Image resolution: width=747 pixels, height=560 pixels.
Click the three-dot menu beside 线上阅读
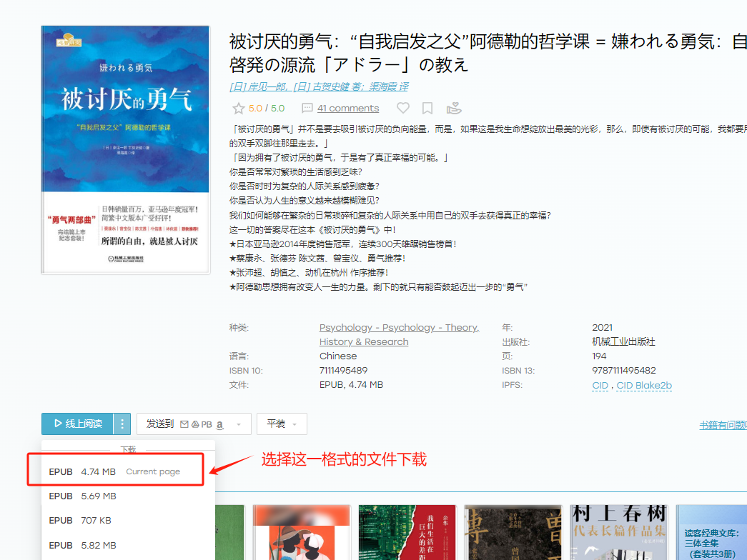click(122, 424)
